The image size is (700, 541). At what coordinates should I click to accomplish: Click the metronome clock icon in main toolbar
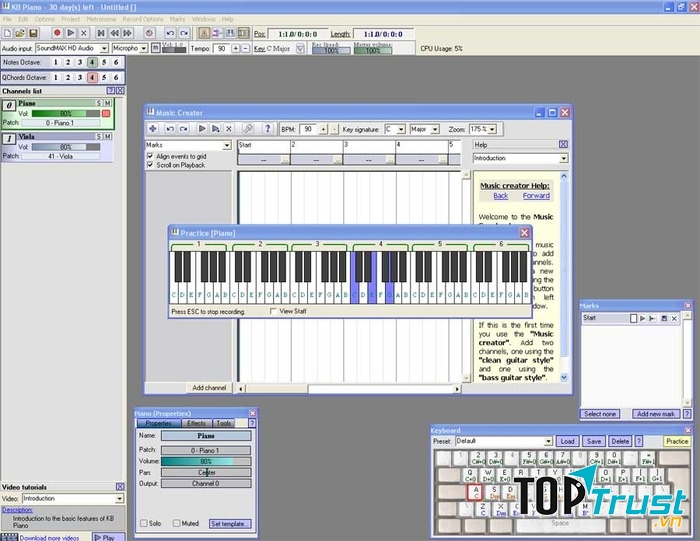click(150, 33)
